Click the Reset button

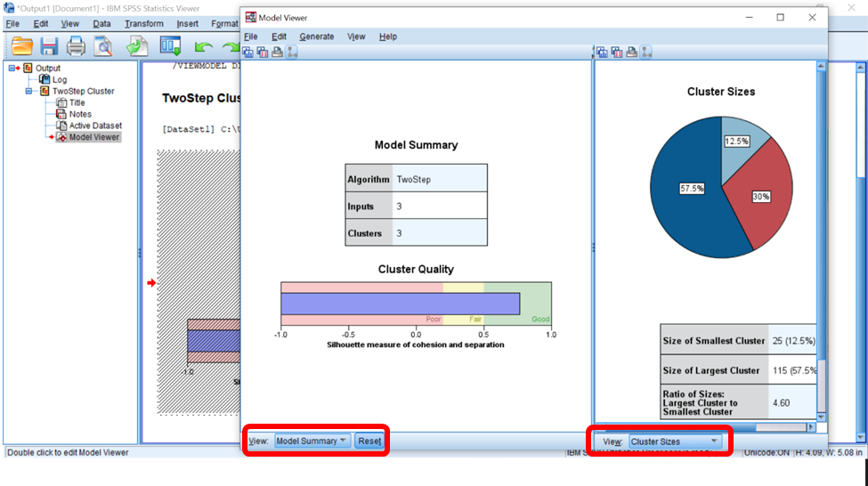click(x=369, y=441)
